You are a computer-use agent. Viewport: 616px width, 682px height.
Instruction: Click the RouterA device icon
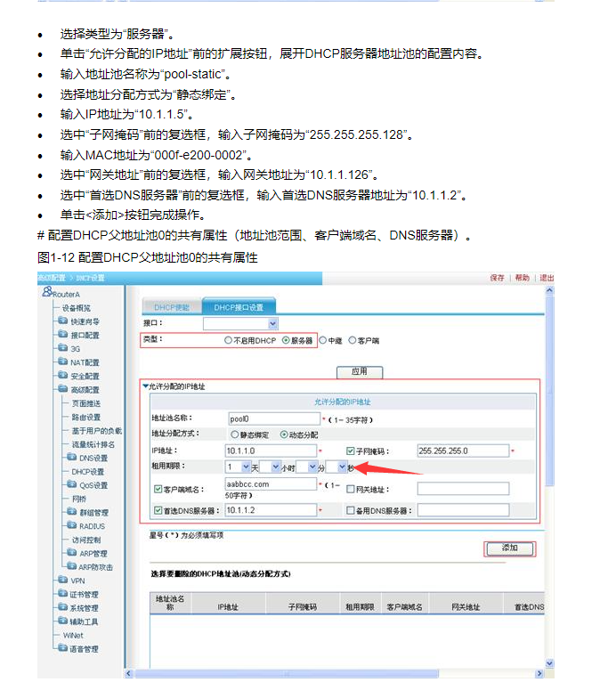click(x=47, y=292)
